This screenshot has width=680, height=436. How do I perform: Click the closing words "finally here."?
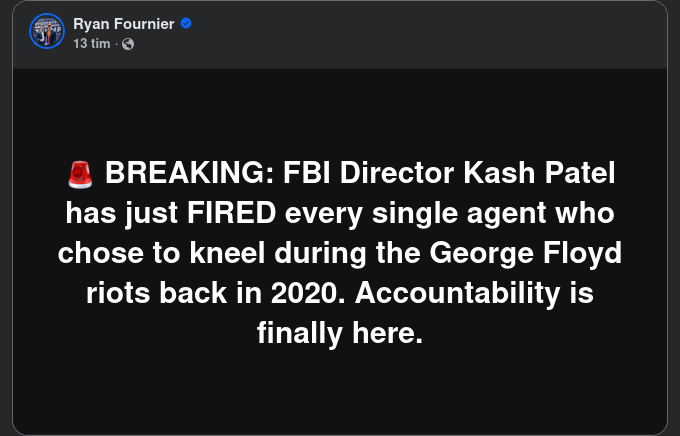point(340,333)
